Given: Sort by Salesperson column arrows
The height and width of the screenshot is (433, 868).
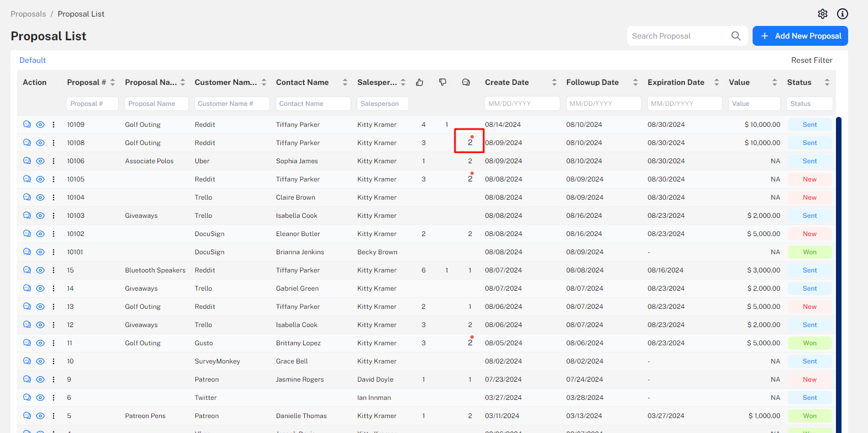Looking at the screenshot, I should pyautogui.click(x=403, y=82).
